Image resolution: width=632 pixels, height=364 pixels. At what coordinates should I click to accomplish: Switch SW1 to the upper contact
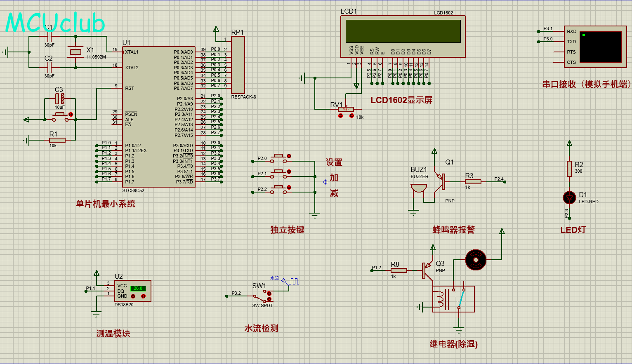click(x=269, y=294)
